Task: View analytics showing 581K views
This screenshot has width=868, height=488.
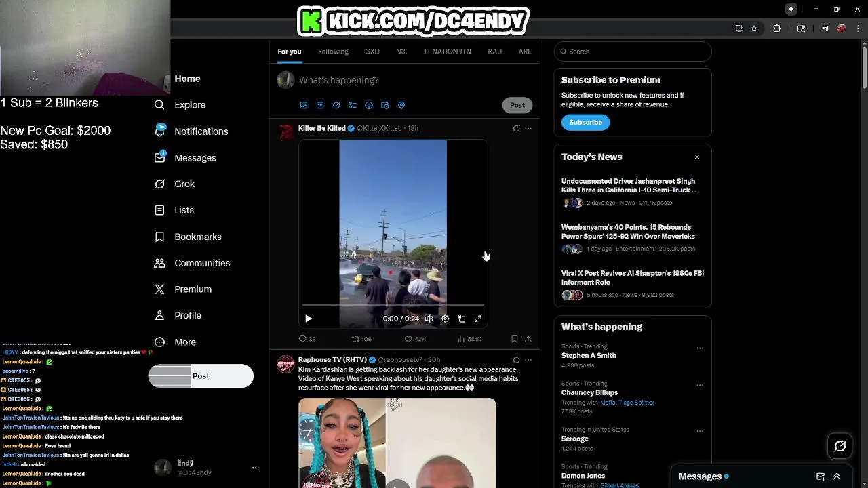Action: [469, 339]
